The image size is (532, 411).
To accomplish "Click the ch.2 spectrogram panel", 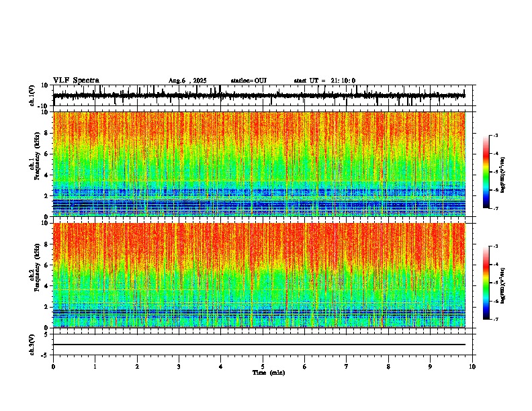I will [x=259, y=275].
